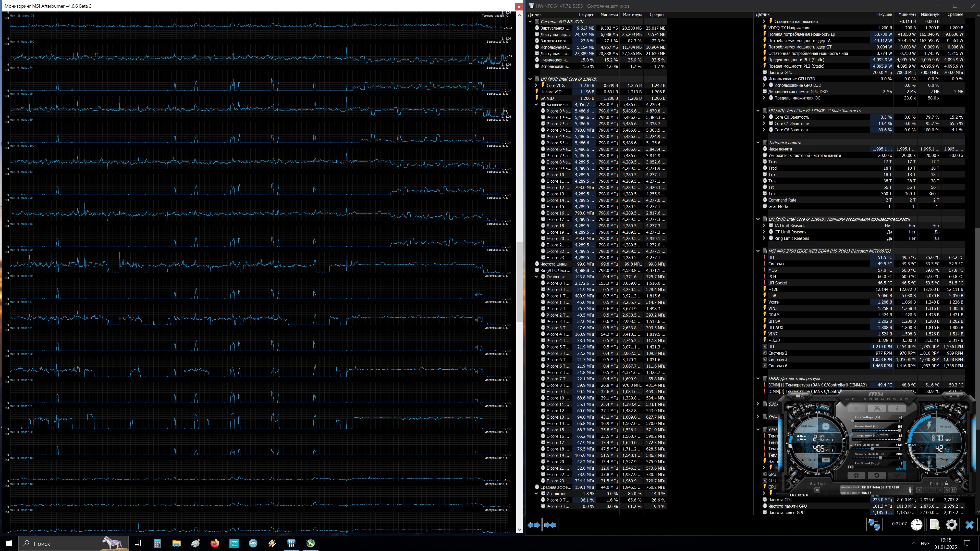Image resolution: width=980 pixels, height=551 pixels.
Task: Open Afterburner settings gear button
Action: coord(856,475)
